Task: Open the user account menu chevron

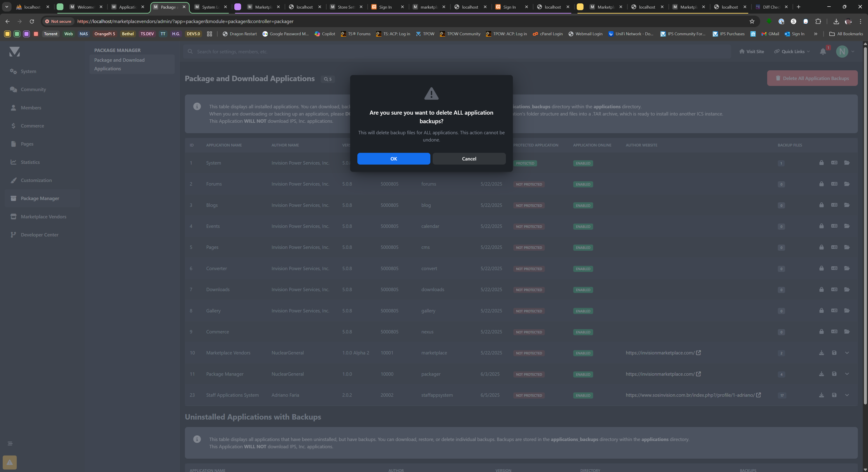Action: pos(852,52)
